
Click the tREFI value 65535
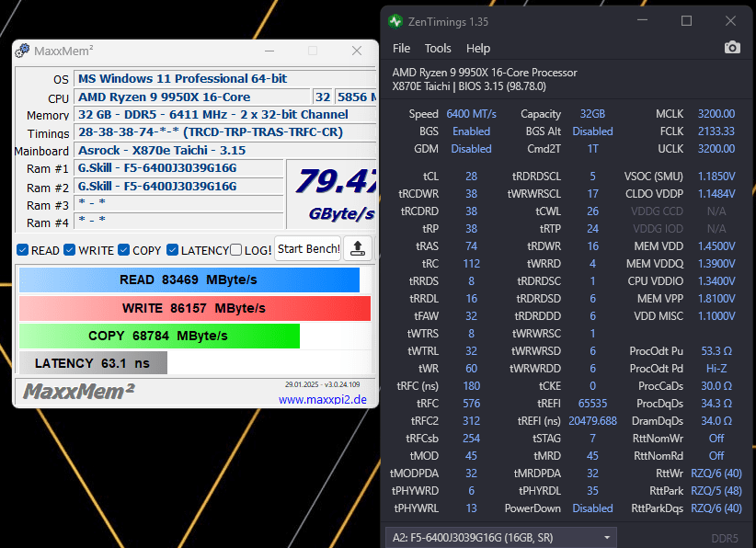[x=592, y=404]
